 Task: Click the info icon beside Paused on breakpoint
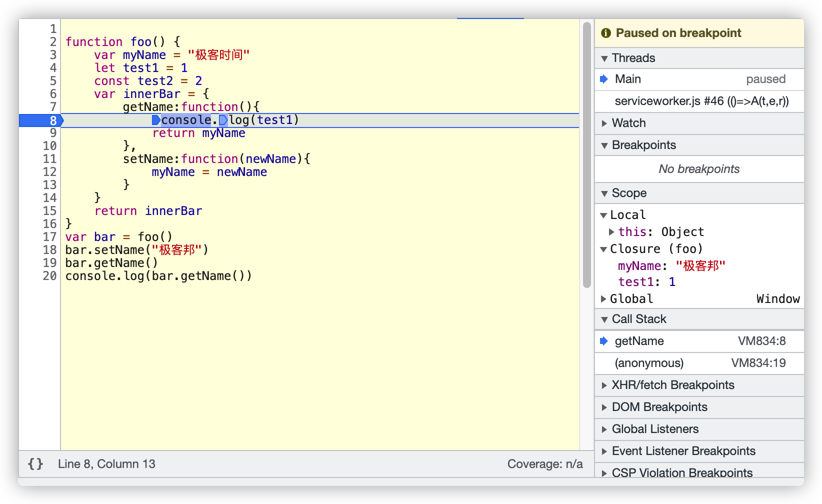click(x=606, y=33)
